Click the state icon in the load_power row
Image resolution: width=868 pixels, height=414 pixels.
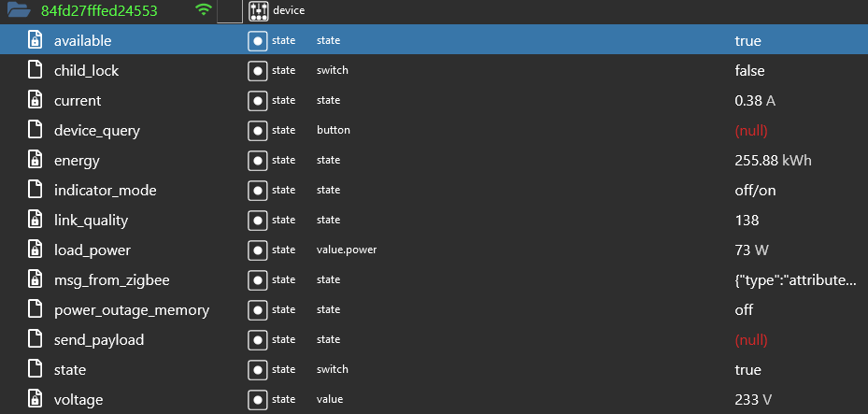[258, 250]
